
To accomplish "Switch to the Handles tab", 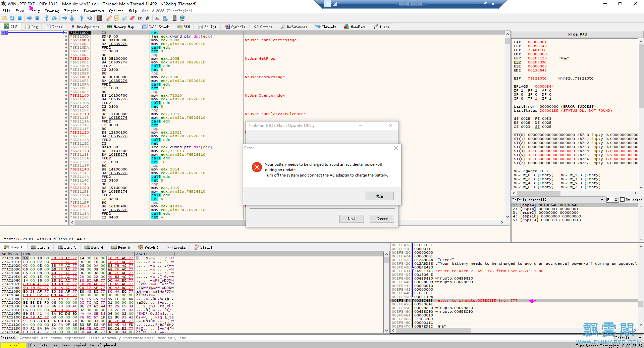I will (x=355, y=27).
